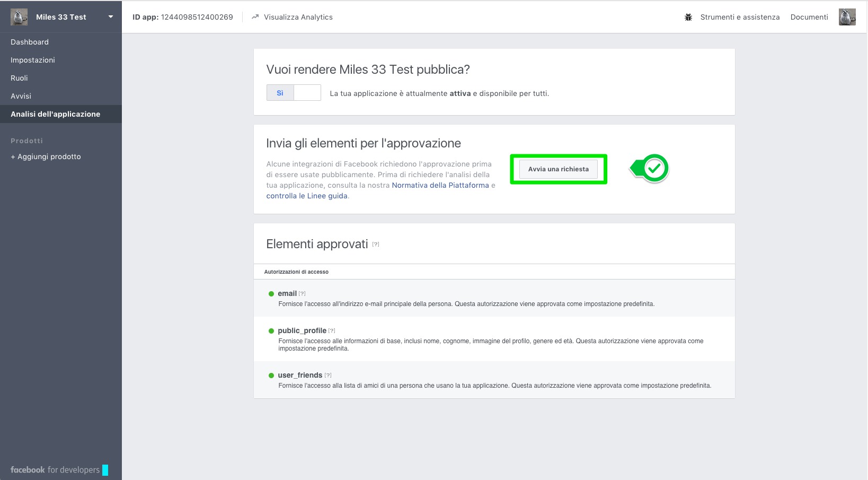
Task: Click the bug icon beside Strumenti e assistenza
Action: click(688, 17)
